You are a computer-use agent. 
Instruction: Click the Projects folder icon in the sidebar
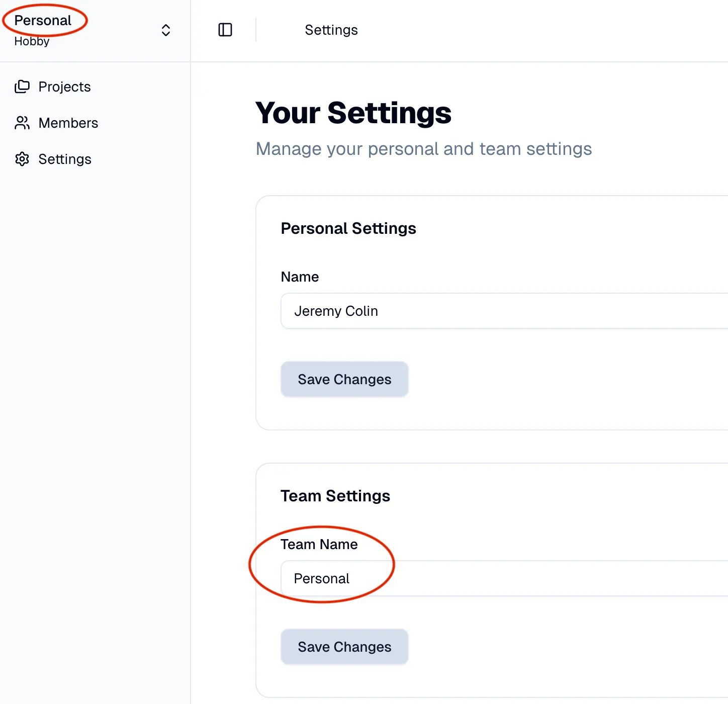pos(23,86)
